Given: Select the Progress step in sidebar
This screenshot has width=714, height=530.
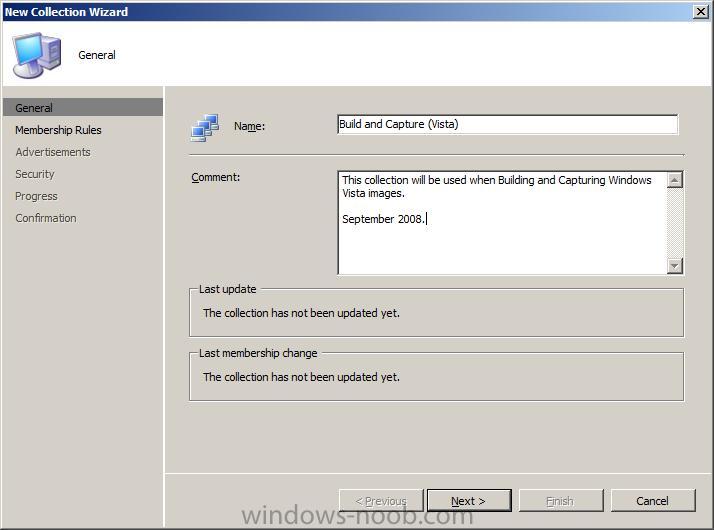Looking at the screenshot, I should [36, 196].
